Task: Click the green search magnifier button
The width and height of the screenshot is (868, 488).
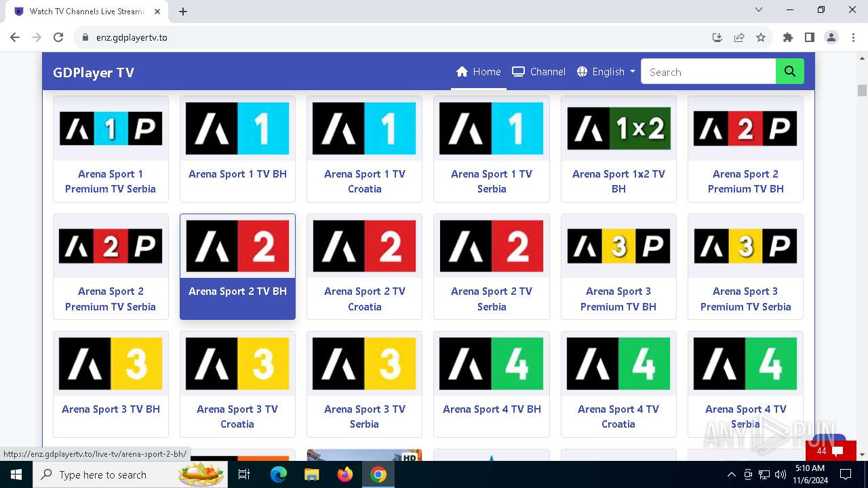Action: [790, 72]
